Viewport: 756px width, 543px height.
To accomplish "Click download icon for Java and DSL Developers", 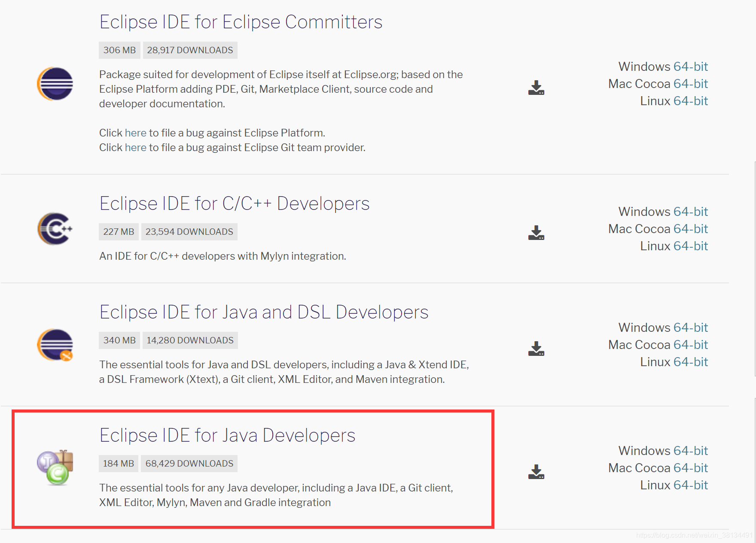I will 536,349.
